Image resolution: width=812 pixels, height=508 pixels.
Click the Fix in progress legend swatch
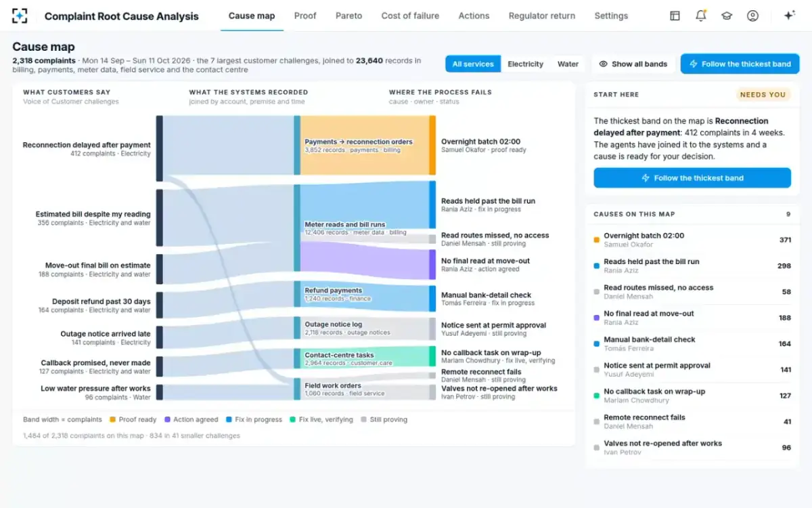coord(229,420)
